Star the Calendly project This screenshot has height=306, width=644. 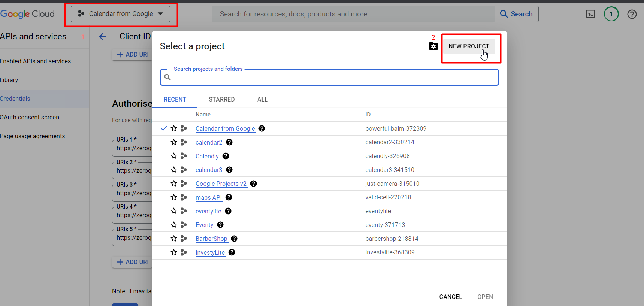(174, 156)
